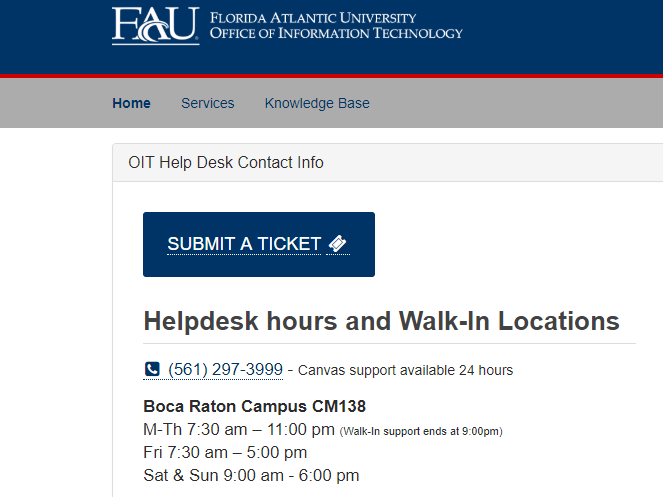Open the Services navigation item
This screenshot has height=497, width=663.
pos(207,103)
